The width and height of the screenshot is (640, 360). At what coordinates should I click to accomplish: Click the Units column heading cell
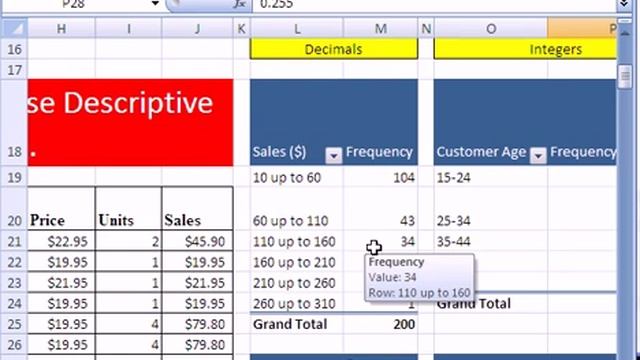pos(129,209)
